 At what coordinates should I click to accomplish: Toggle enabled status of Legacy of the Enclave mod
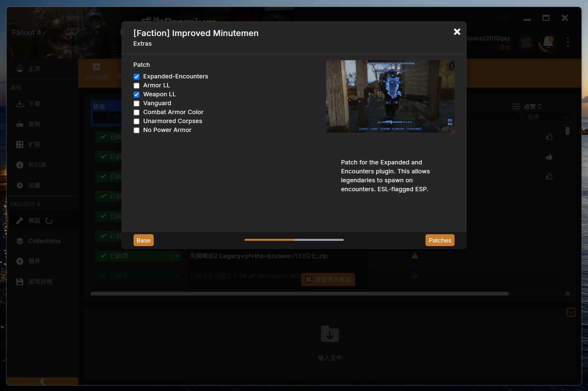pyautogui.click(x=134, y=256)
